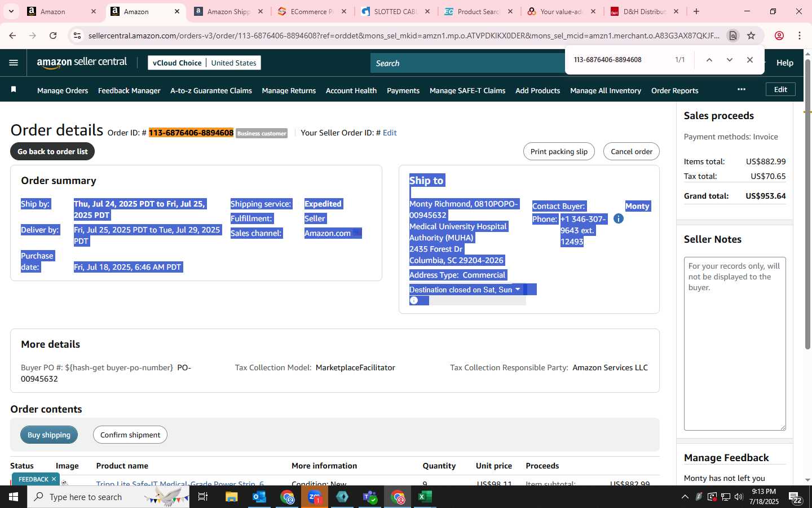Open Feedback Manager
812x508 pixels.
tap(129, 90)
